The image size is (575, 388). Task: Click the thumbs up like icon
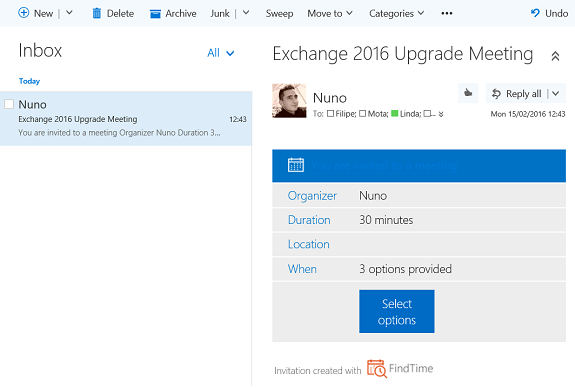(468, 93)
